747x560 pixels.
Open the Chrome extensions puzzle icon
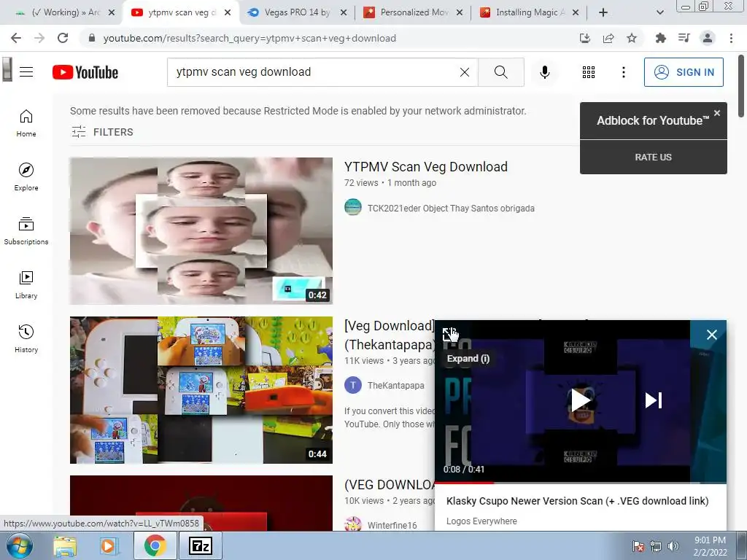(660, 38)
